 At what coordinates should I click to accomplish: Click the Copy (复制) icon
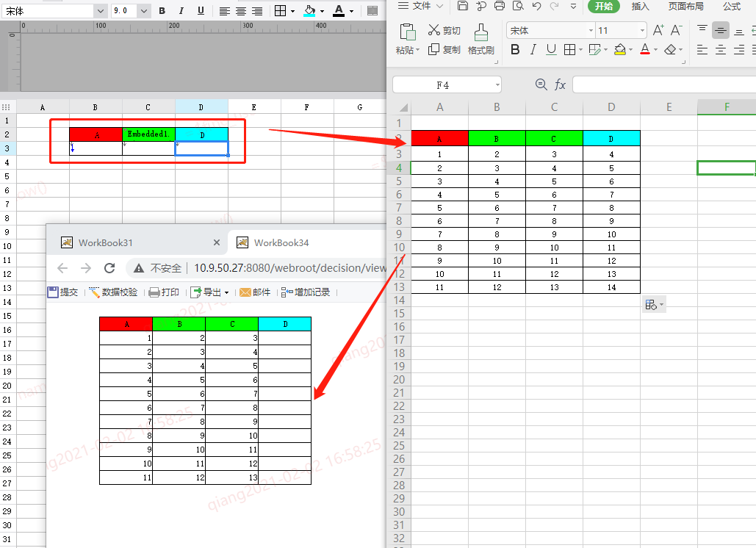[434, 49]
